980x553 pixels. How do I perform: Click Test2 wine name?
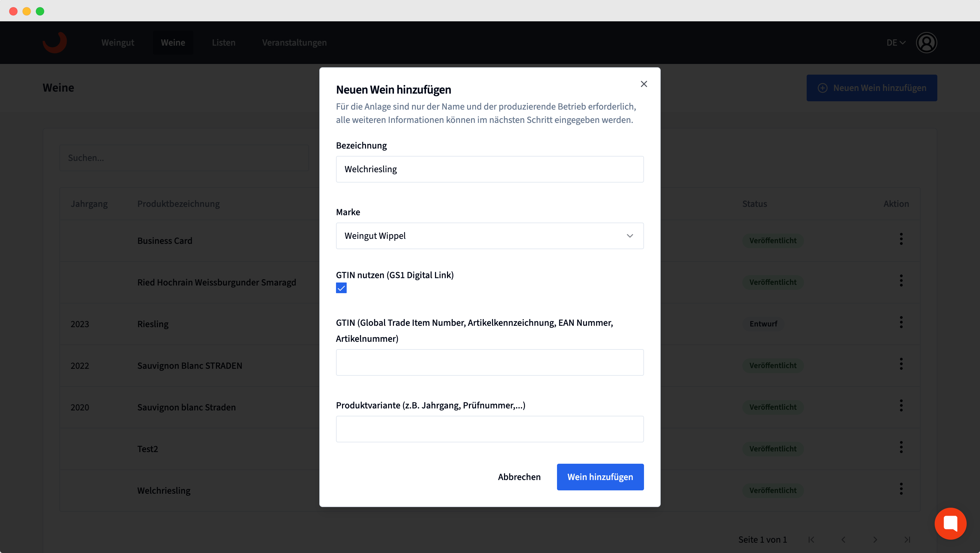pos(148,449)
